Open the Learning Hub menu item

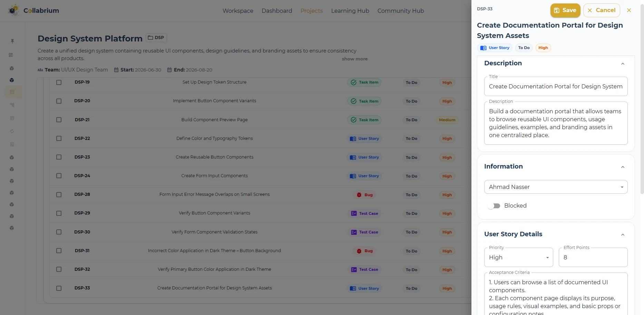350,11
